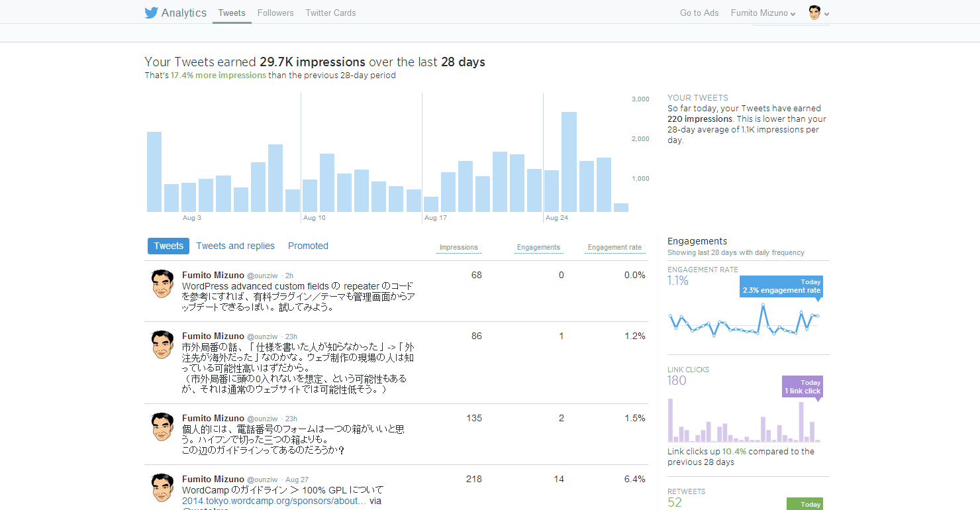The height and width of the screenshot is (510, 980).
Task: Open the Twitter Cards tab
Action: 330,13
